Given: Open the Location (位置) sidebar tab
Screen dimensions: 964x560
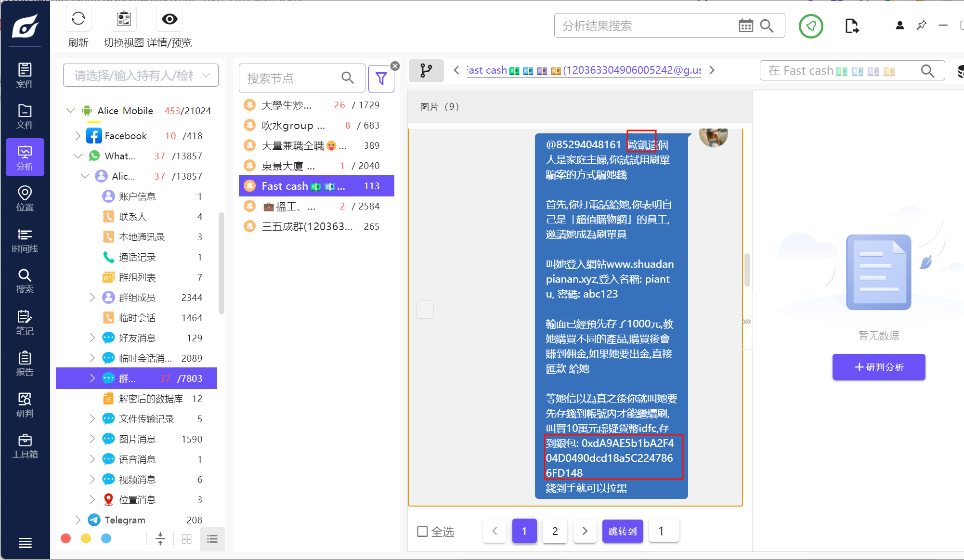Looking at the screenshot, I should [25, 198].
